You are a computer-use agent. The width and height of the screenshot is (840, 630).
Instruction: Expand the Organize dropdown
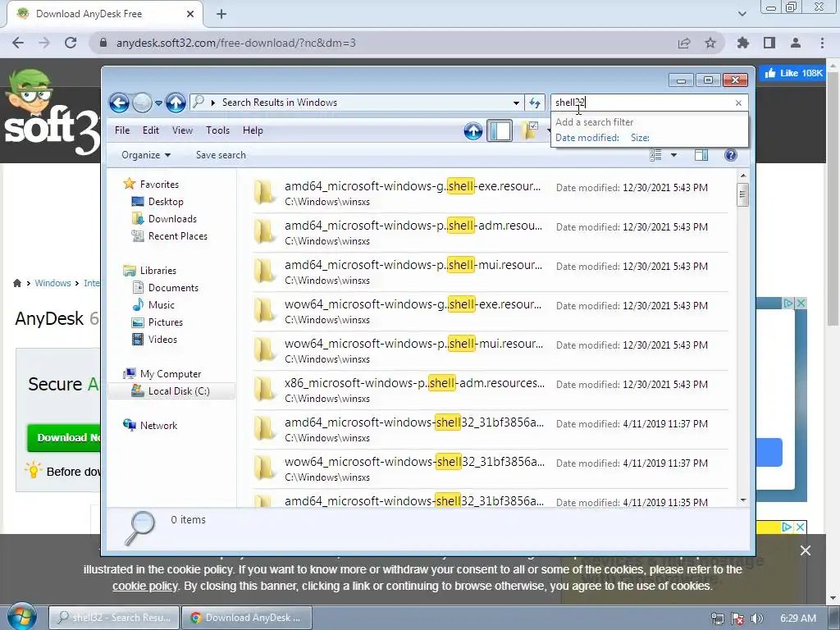146,155
